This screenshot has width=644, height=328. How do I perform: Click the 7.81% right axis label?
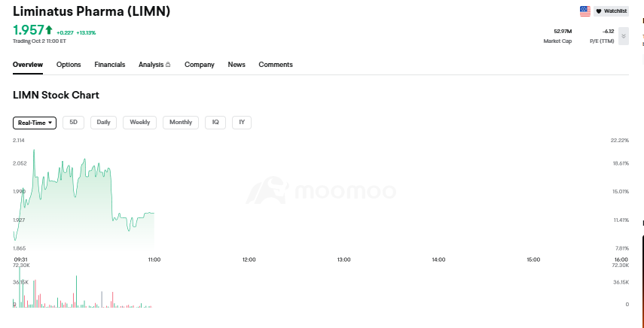coord(621,248)
